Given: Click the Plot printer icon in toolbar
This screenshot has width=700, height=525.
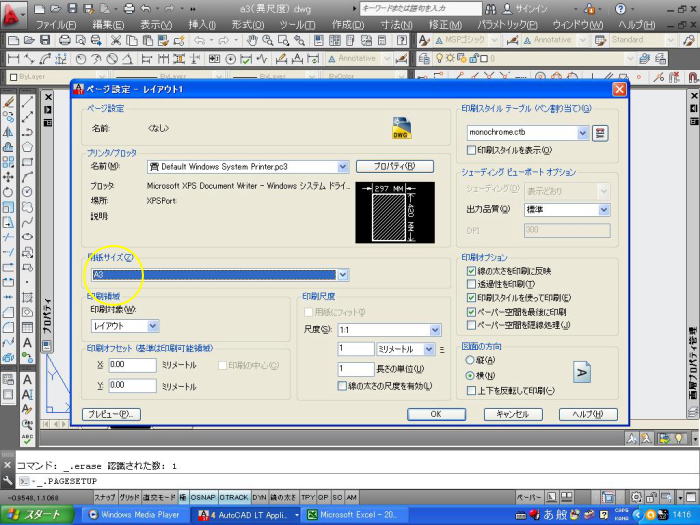Looking at the screenshot, I should [65, 41].
